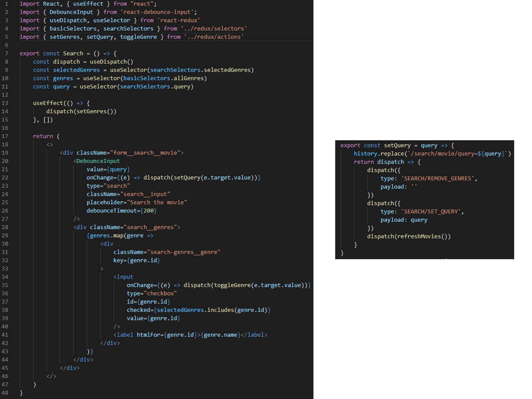Click the "Search the movie" placeholder string
Viewport: 532px width, 399px height.
(157, 202)
